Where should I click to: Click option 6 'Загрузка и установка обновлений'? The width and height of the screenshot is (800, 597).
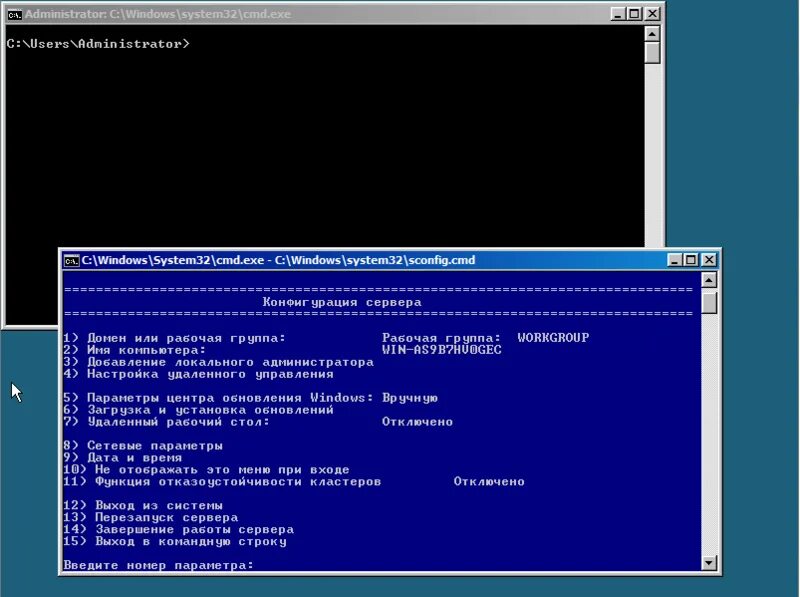[x=198, y=410]
